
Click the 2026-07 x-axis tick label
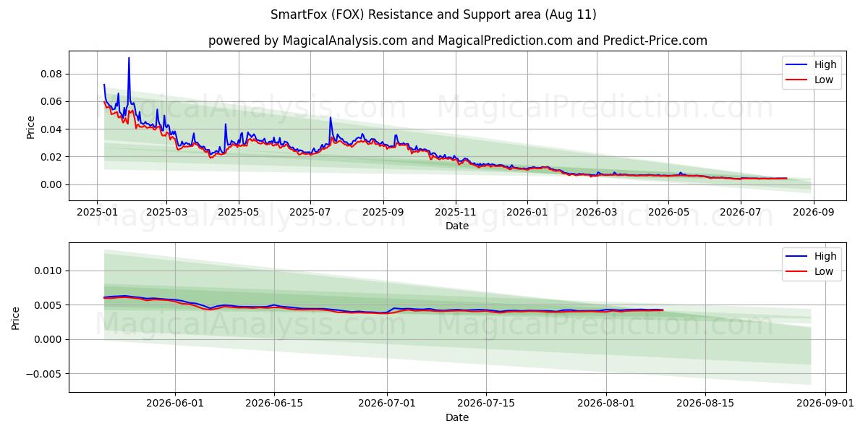pos(740,213)
